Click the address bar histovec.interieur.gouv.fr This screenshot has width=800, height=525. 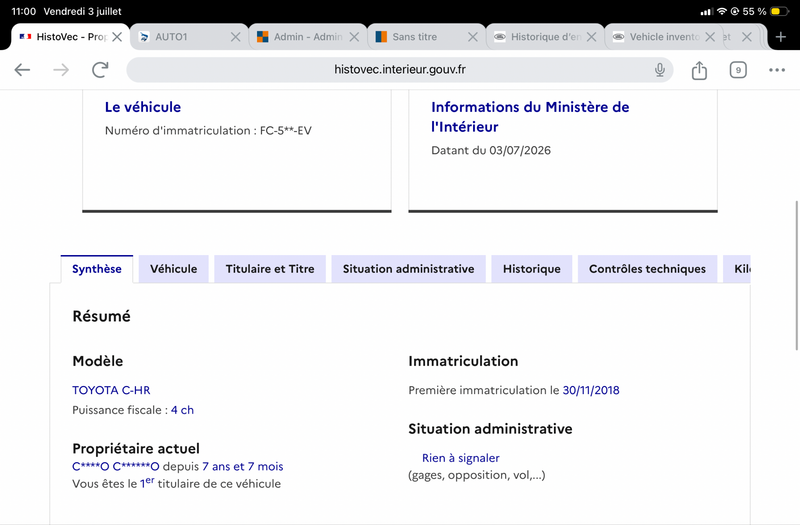click(399, 70)
